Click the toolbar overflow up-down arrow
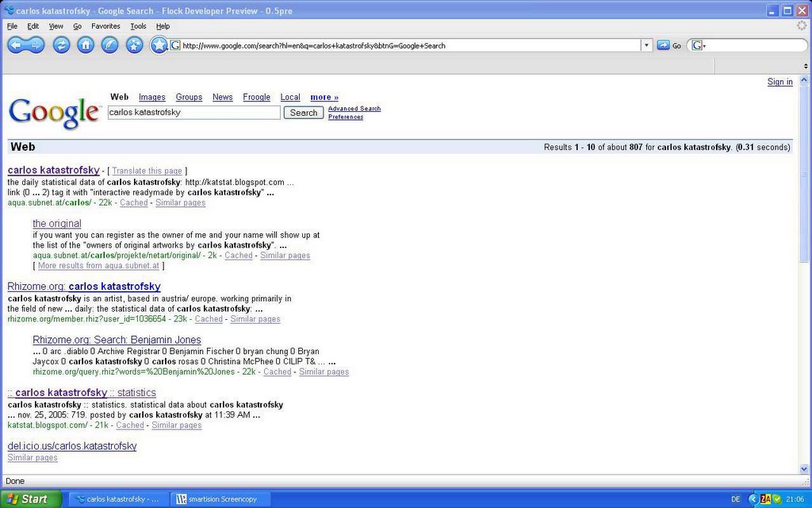 tap(806, 66)
